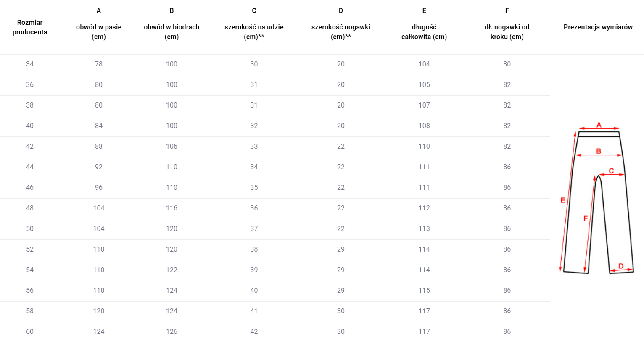Click the 'dł. nogawki od kroku (cm)' header

click(507, 32)
